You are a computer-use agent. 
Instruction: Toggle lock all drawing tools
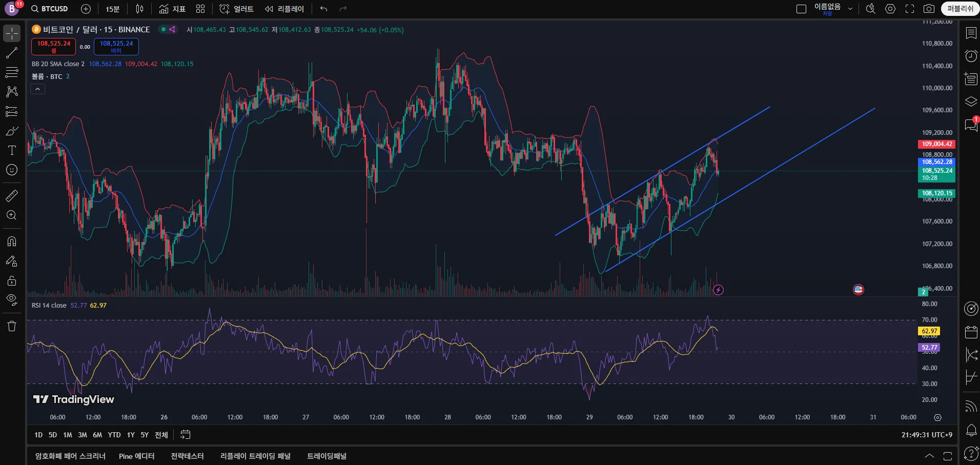coord(12,280)
